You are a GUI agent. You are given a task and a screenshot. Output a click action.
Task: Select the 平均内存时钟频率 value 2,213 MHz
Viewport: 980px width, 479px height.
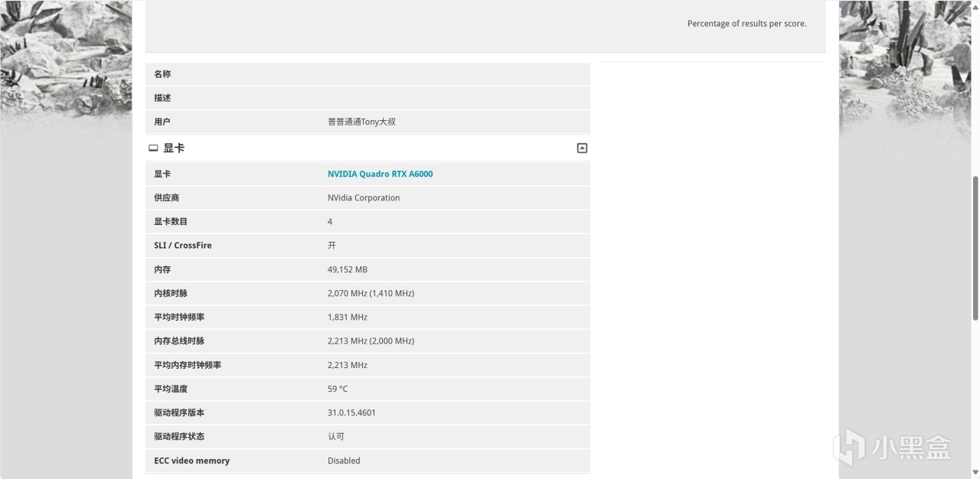tap(348, 365)
